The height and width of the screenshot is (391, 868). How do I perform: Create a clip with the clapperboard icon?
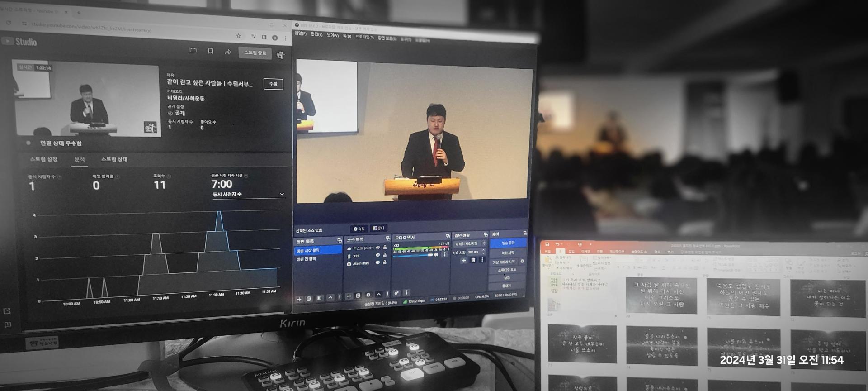click(x=193, y=50)
